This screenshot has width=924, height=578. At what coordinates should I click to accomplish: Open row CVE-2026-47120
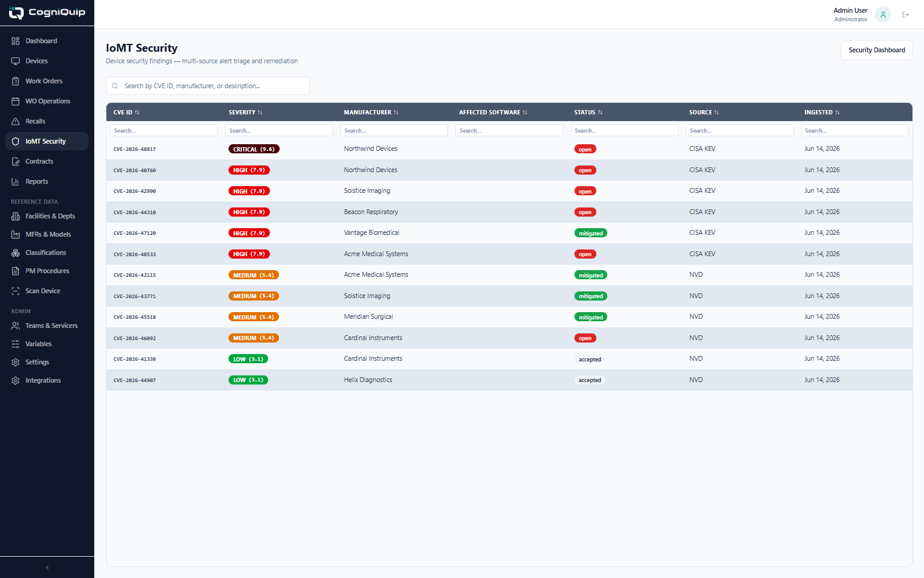(509, 233)
